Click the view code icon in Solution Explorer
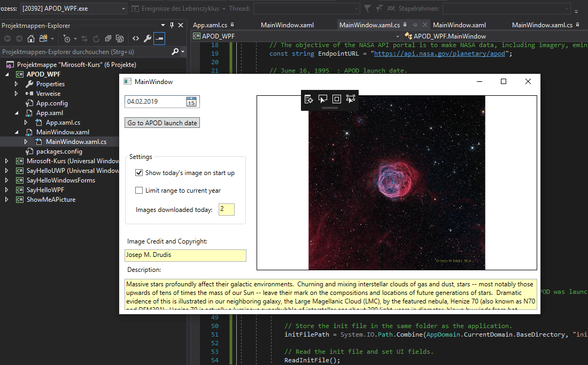This screenshot has width=588, height=365. pyautogui.click(x=135, y=39)
